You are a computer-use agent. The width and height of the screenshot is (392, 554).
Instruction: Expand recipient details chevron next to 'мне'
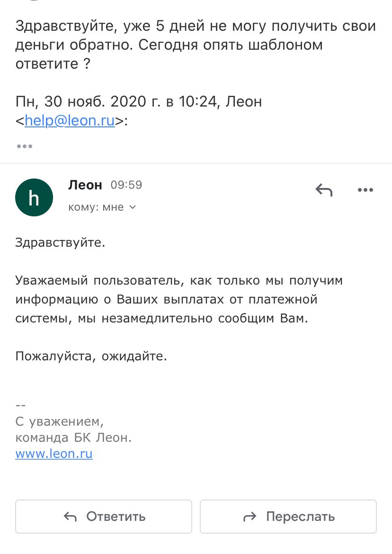[133, 207]
